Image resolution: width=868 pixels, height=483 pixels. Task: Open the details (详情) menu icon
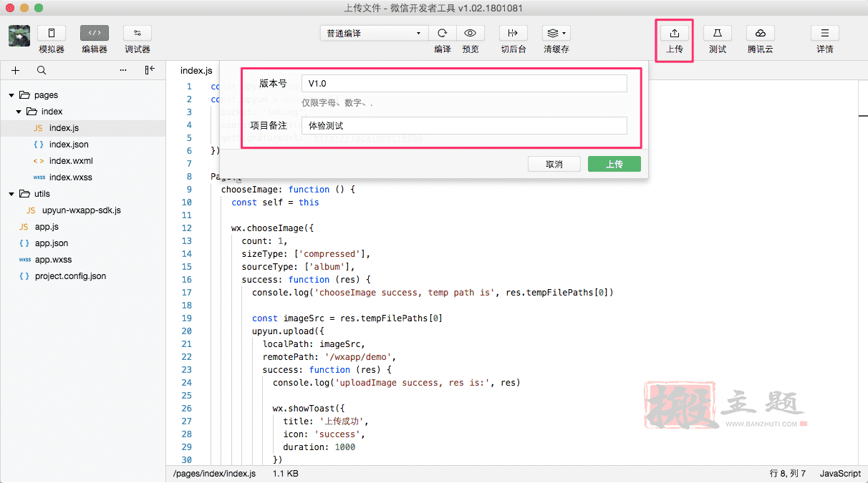pyautogui.click(x=825, y=33)
